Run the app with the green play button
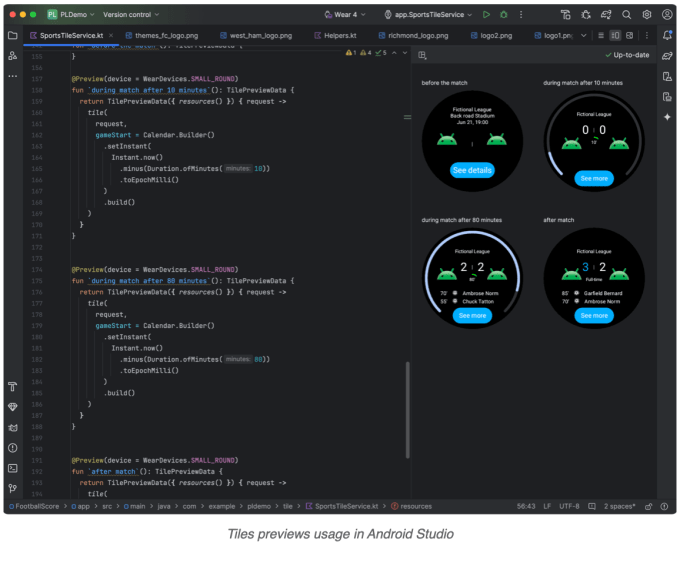 click(486, 15)
